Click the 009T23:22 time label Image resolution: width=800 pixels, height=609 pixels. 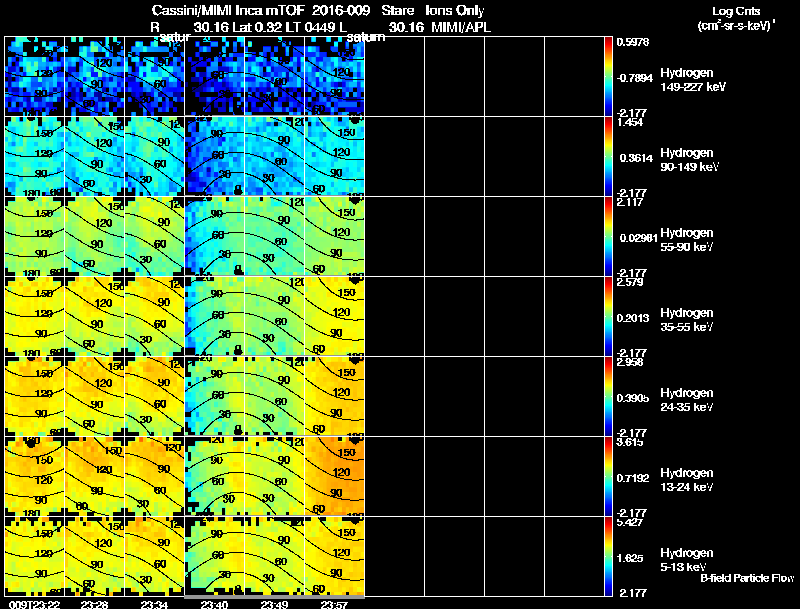point(35,604)
